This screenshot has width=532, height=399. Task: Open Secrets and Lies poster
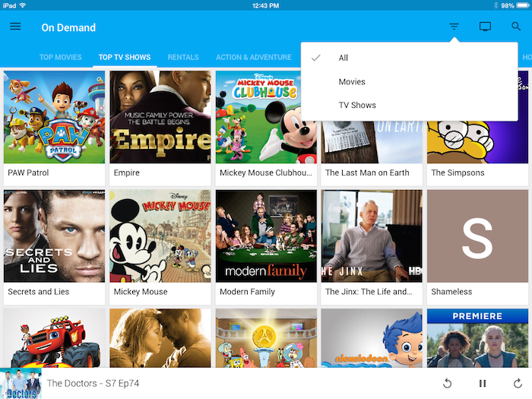[54, 236]
